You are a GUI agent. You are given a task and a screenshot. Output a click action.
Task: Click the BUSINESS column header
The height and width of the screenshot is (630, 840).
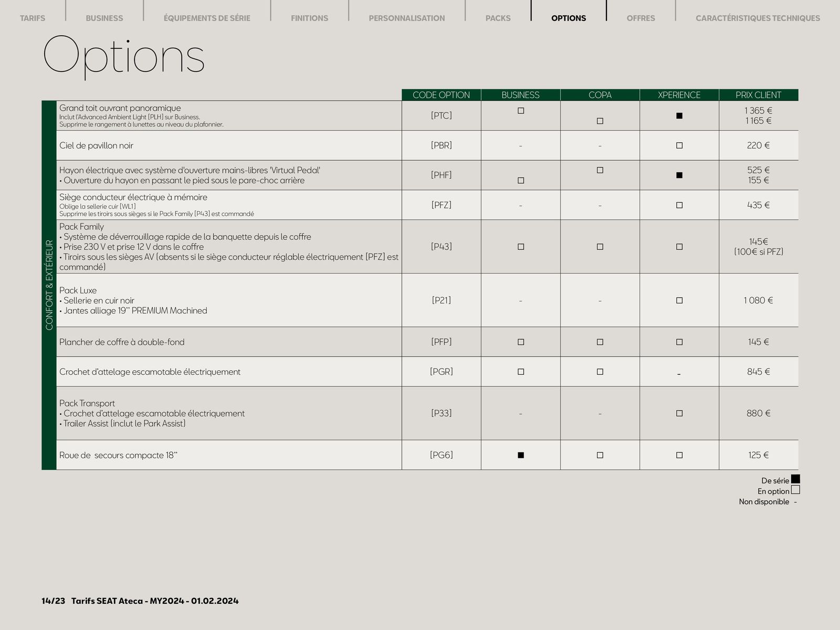521,95
